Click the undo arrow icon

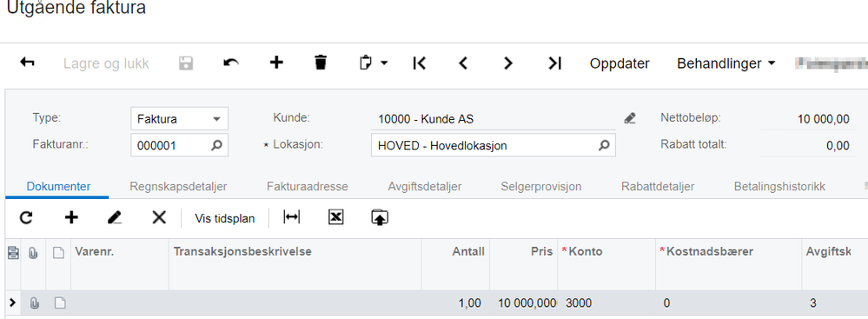(231, 63)
